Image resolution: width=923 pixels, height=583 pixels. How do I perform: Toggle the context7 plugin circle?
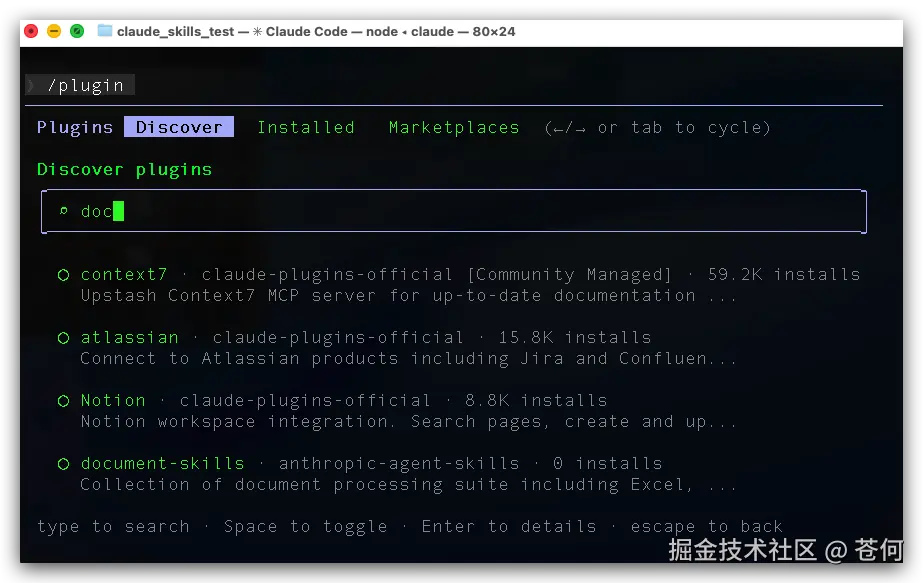click(64, 274)
